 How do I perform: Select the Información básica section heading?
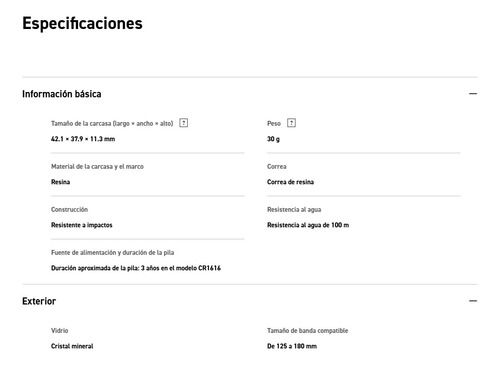click(62, 94)
